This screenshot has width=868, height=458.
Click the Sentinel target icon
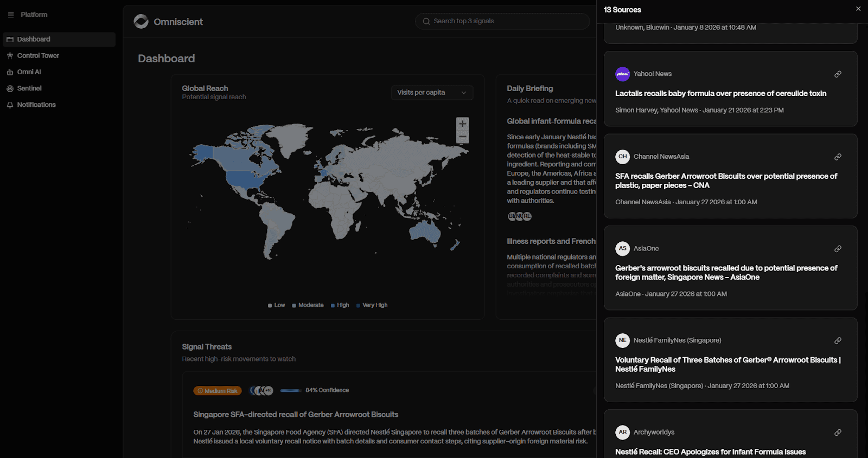click(10, 88)
